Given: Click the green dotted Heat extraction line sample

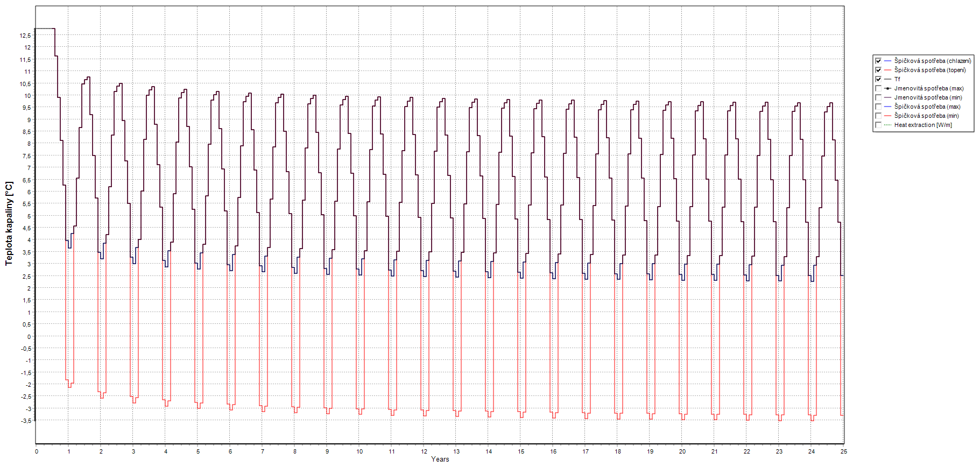Looking at the screenshot, I should pos(887,125).
